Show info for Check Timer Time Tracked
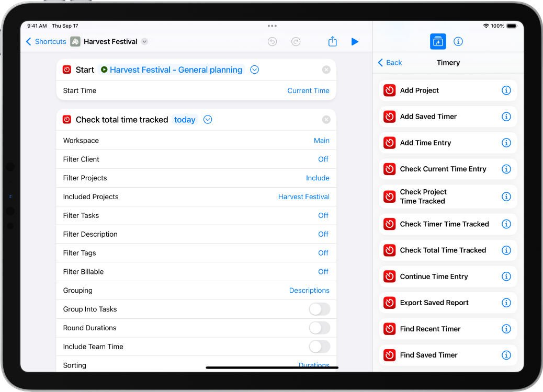 point(506,224)
